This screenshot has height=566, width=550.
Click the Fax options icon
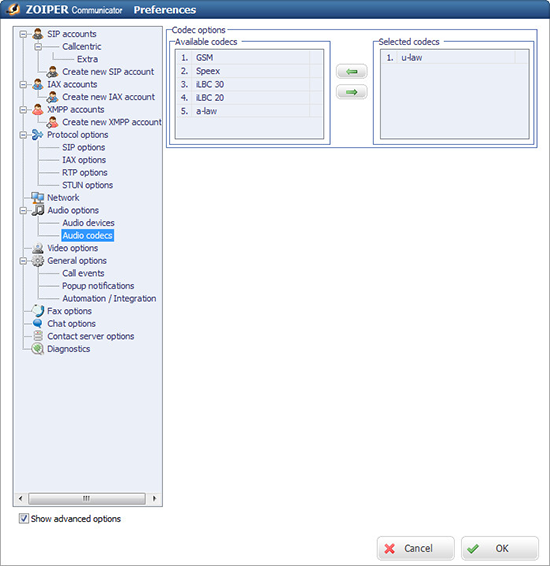pyautogui.click(x=38, y=311)
